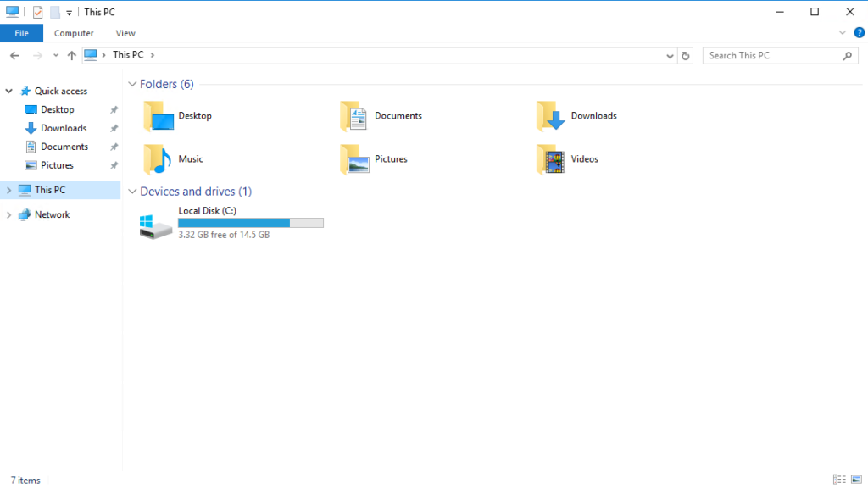Screen dimensions: 868x489
Task: Expand the Network tree node
Action: [x=8, y=215]
